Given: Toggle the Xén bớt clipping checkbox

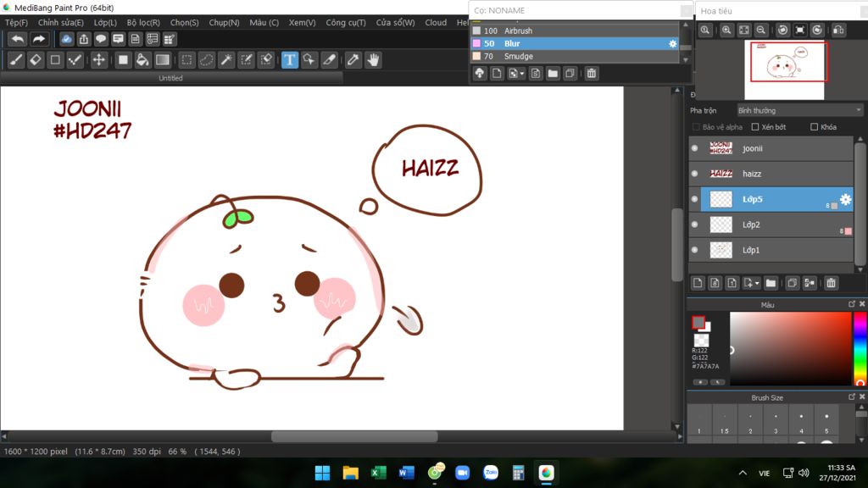Looking at the screenshot, I should click(x=755, y=127).
